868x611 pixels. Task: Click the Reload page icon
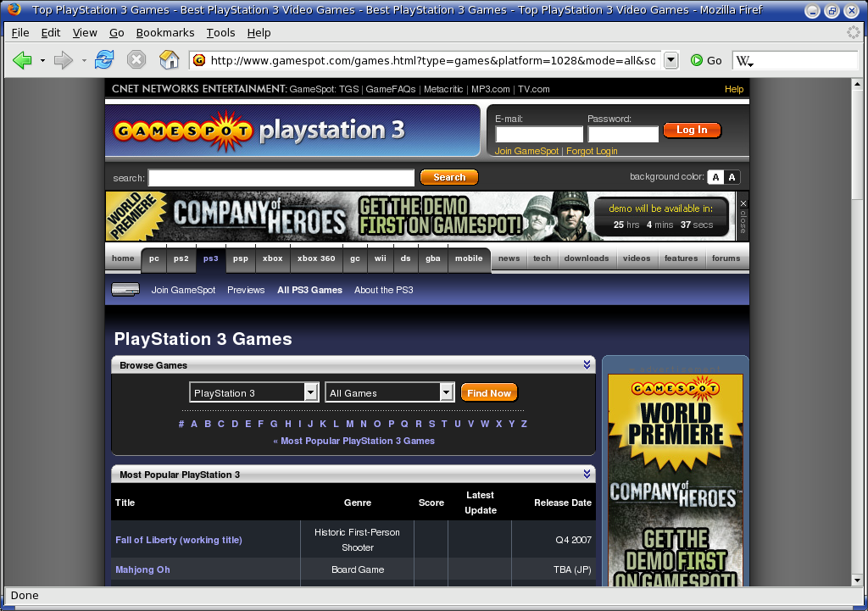pos(104,60)
